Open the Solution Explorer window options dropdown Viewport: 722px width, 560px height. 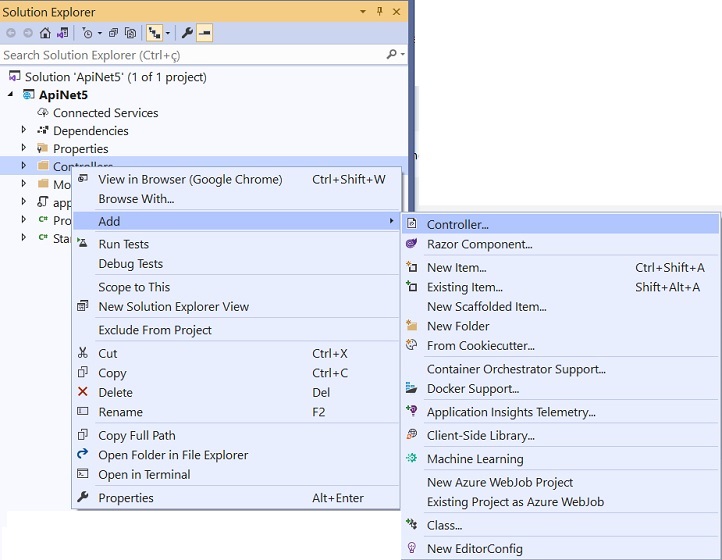point(363,12)
